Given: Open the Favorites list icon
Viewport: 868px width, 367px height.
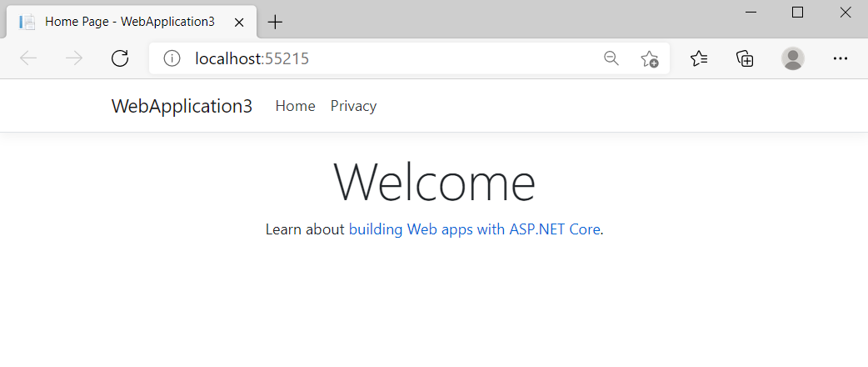Looking at the screenshot, I should 699,58.
